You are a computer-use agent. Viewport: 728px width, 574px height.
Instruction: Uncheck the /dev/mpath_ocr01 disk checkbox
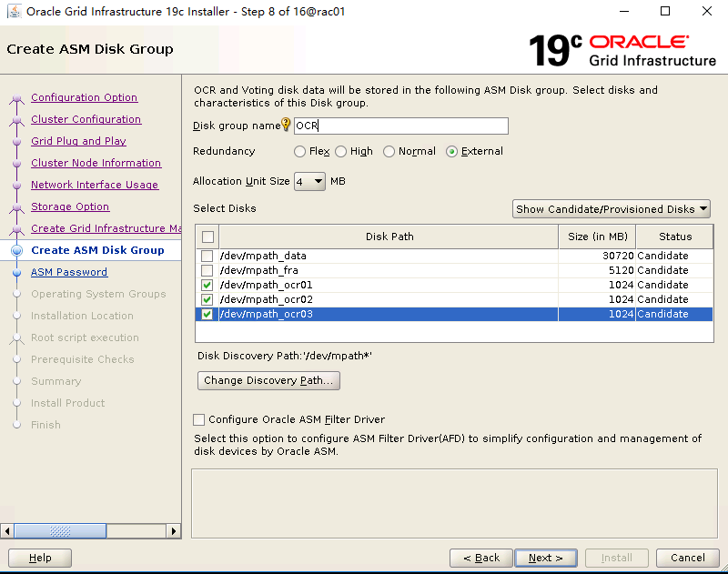pos(207,285)
